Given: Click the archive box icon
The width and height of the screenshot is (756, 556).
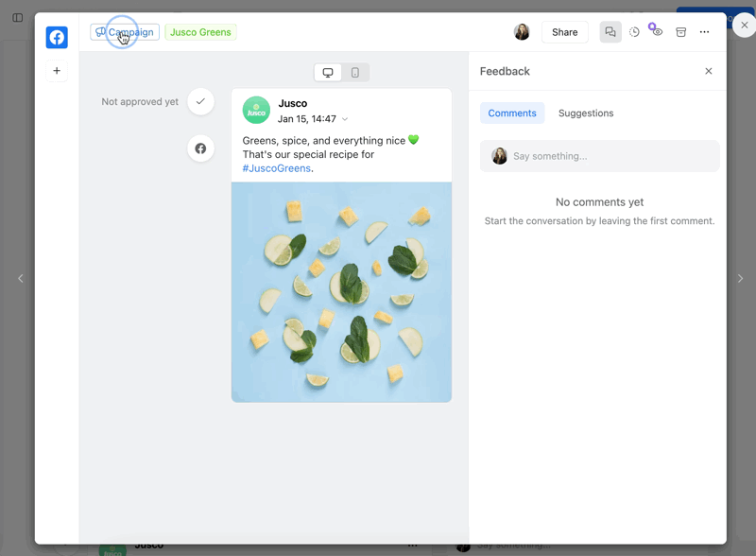Looking at the screenshot, I should pyautogui.click(x=680, y=32).
